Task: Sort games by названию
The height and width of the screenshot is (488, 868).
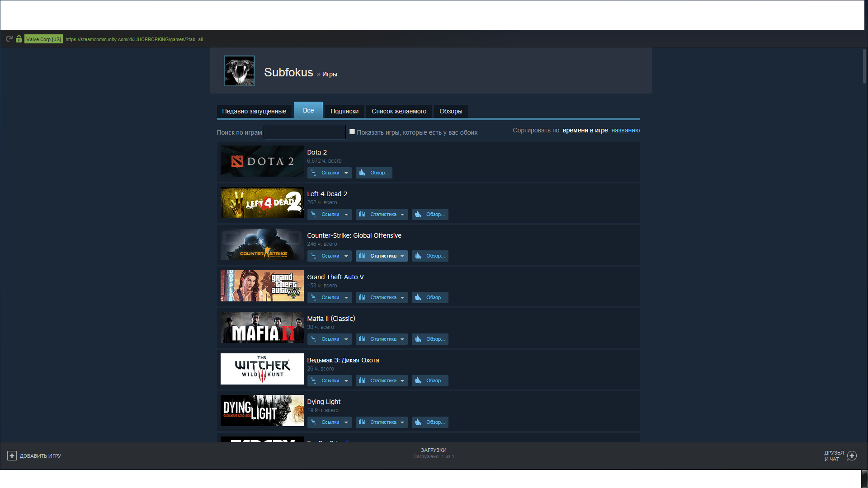Action: pyautogui.click(x=625, y=130)
